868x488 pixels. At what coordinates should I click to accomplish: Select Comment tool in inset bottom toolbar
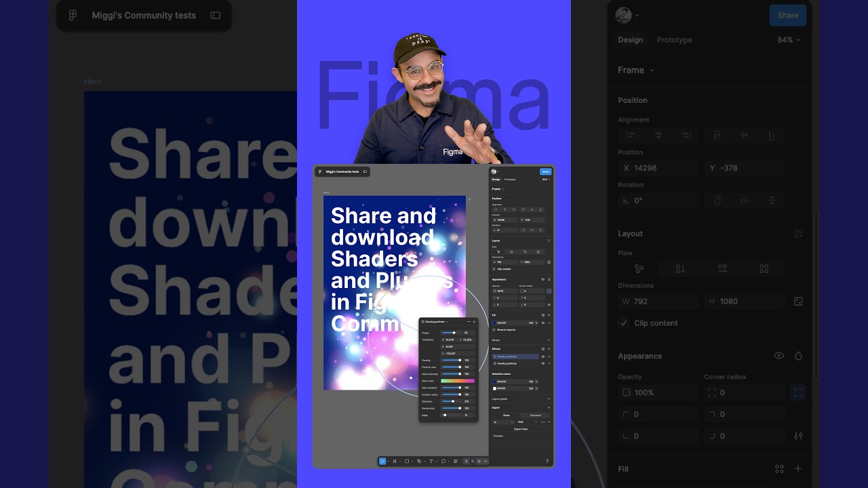tap(443, 461)
